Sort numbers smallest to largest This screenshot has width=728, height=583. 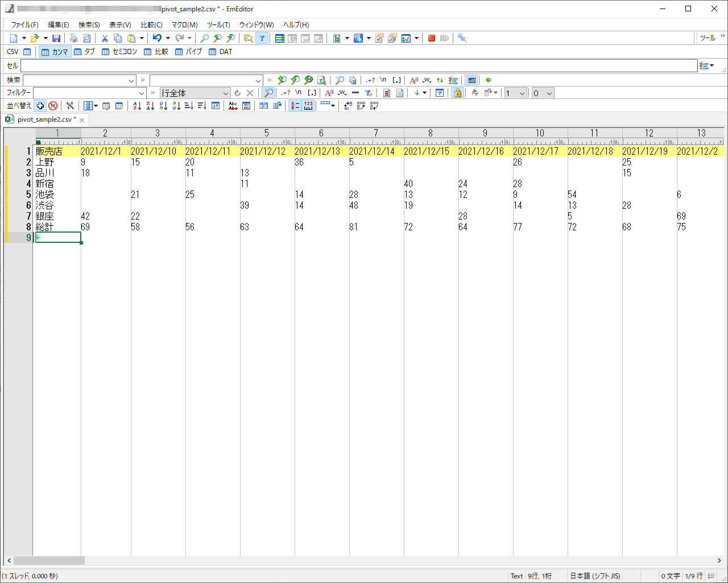coord(163,106)
